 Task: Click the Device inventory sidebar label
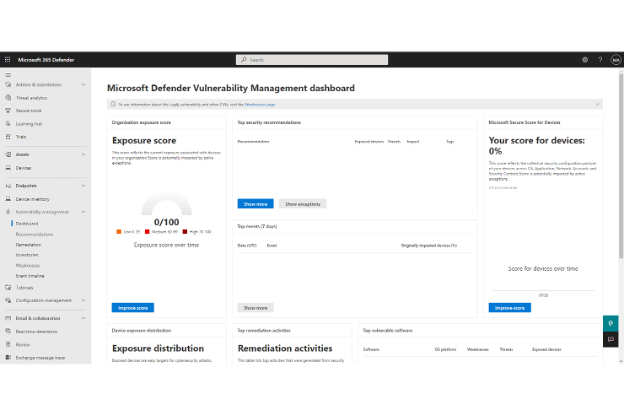pyautogui.click(x=33, y=199)
